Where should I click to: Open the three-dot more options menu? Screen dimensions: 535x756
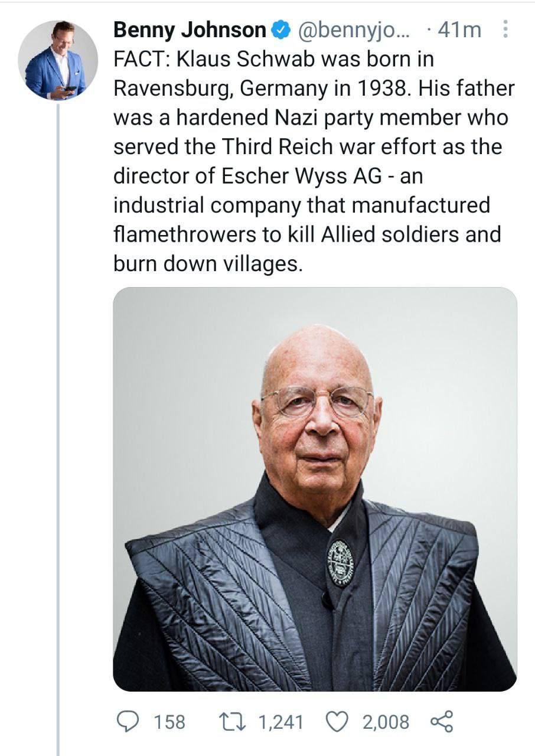pos(505,29)
